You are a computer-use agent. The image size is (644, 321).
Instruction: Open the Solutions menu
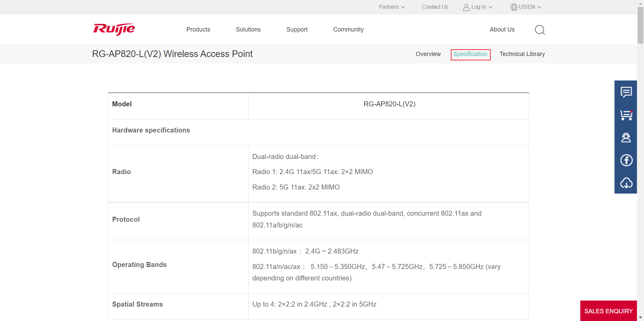click(x=248, y=30)
